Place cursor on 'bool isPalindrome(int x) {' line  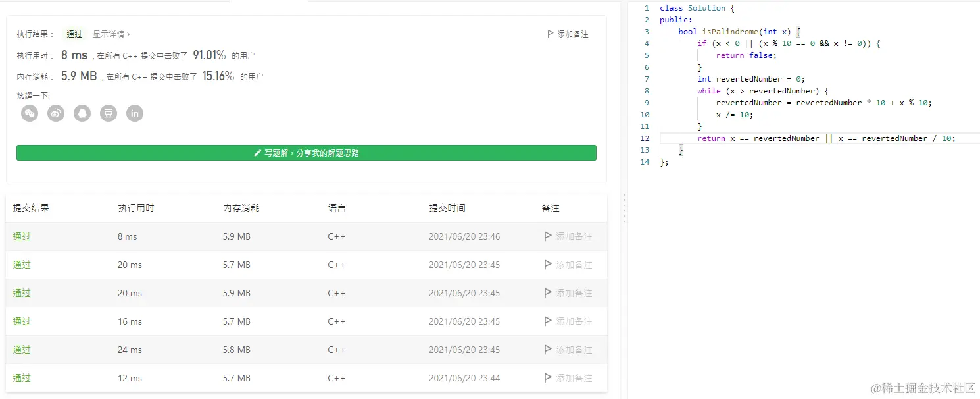point(739,32)
